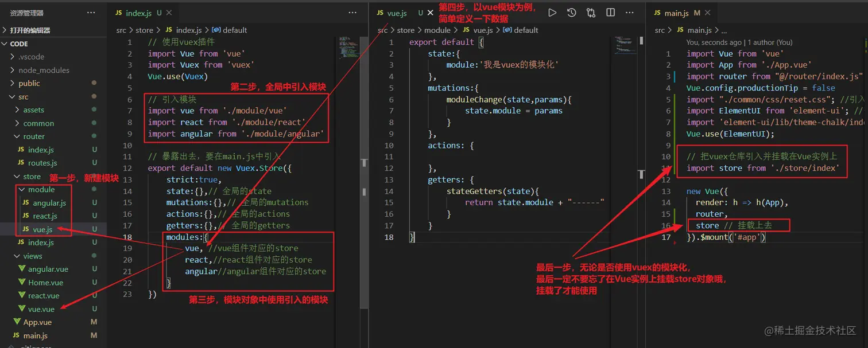Click 'strict:true,' in index.js
The width and height of the screenshot is (868, 348).
pos(192,179)
